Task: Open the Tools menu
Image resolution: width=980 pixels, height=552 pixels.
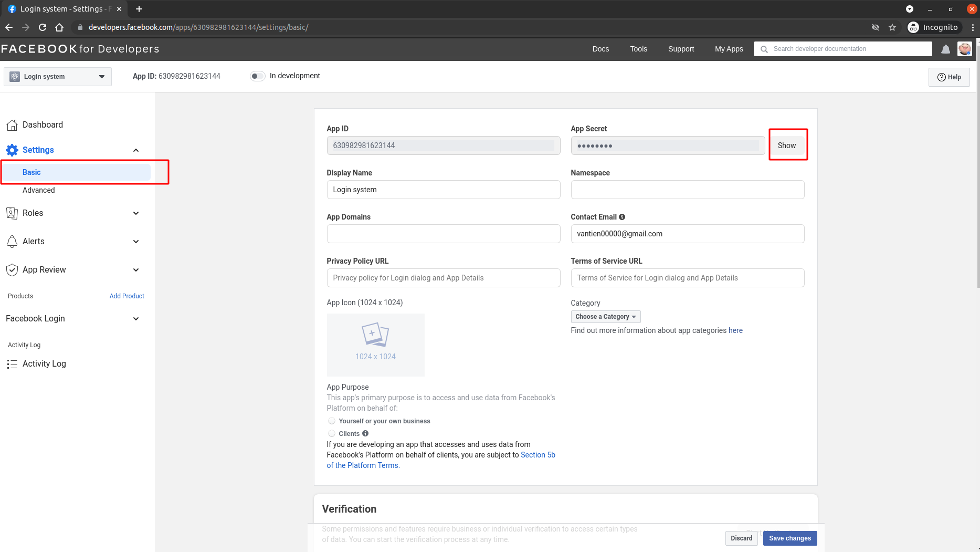Action: click(639, 49)
